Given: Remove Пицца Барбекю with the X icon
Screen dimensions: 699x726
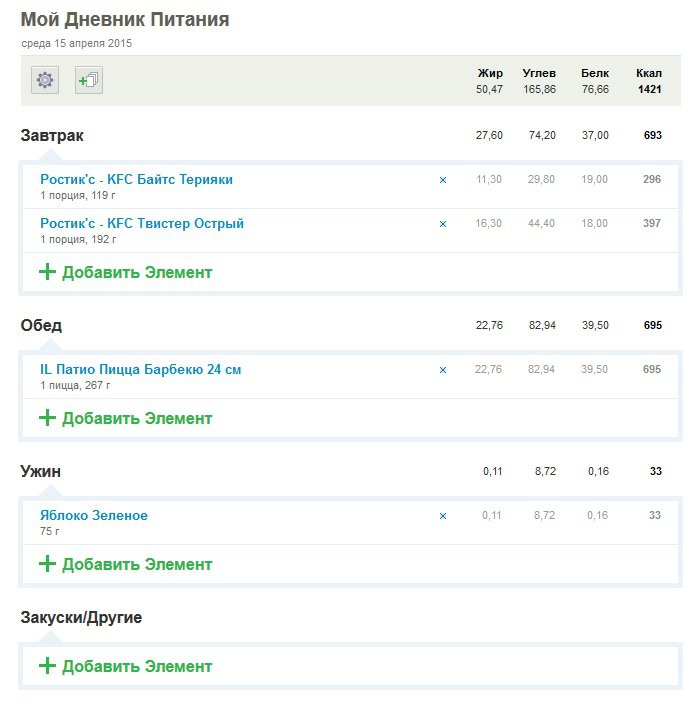Looking at the screenshot, I should (x=443, y=370).
